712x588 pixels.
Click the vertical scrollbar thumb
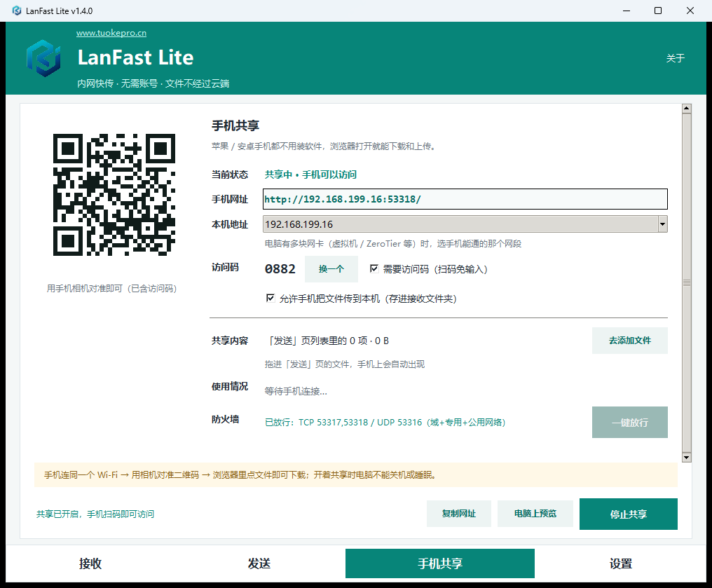pyautogui.click(x=687, y=283)
